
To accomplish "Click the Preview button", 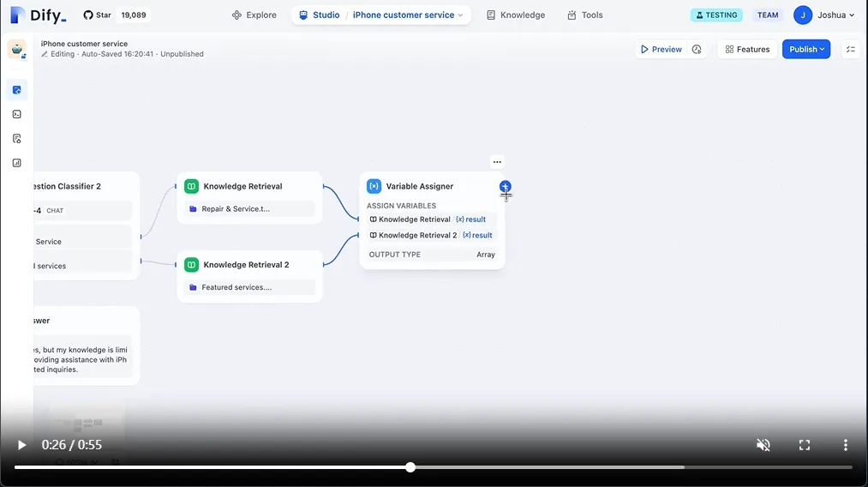I will point(661,50).
